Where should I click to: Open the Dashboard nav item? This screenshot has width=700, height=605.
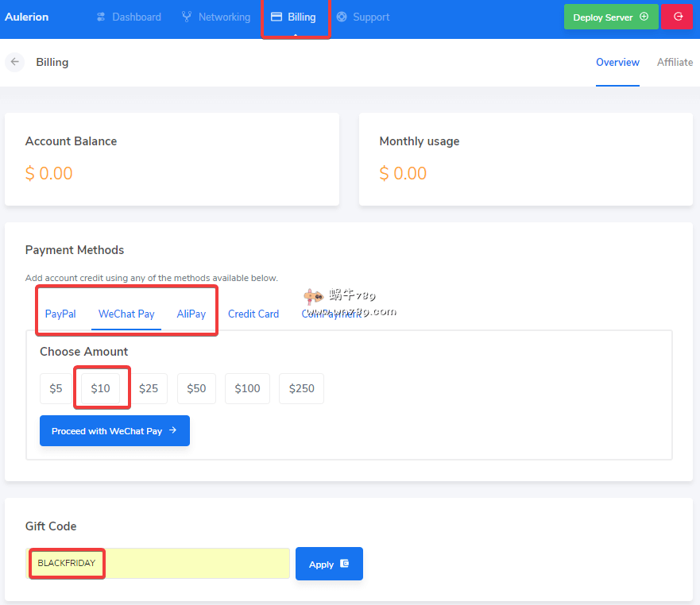(x=128, y=17)
